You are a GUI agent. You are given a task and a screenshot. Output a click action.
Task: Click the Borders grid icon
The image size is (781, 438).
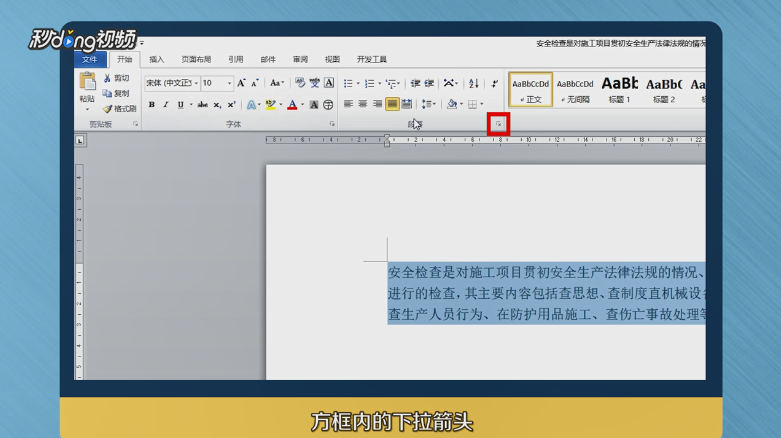472,104
